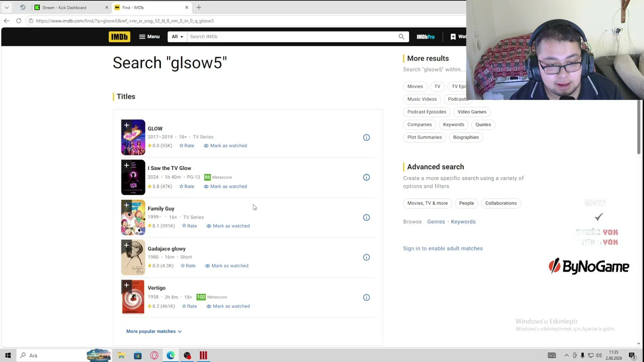
Task: Open info for Family Guy
Action: click(366, 217)
